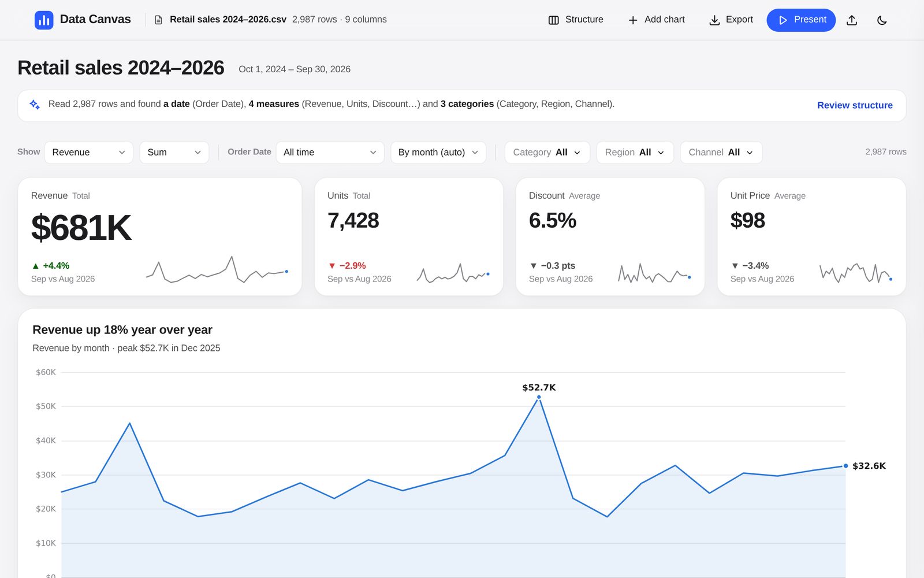Expand the Category filter

click(x=547, y=153)
